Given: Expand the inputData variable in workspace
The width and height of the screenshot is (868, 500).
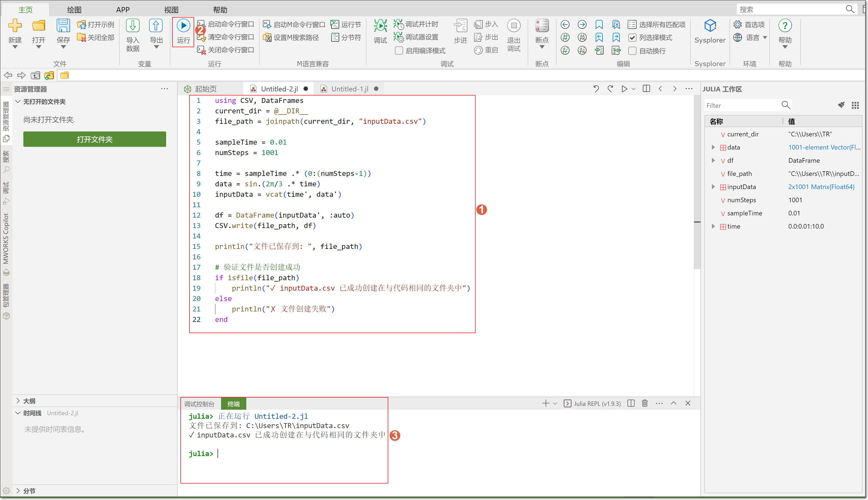Looking at the screenshot, I should [713, 187].
